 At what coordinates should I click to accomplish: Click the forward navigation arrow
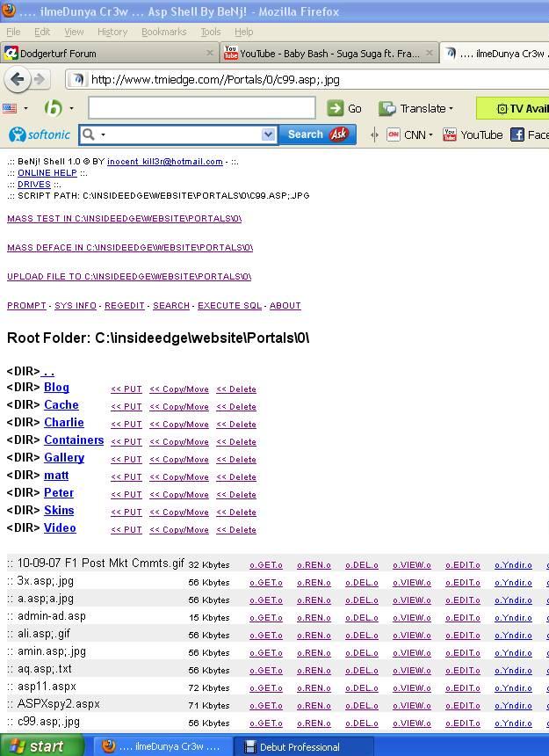coord(40,79)
